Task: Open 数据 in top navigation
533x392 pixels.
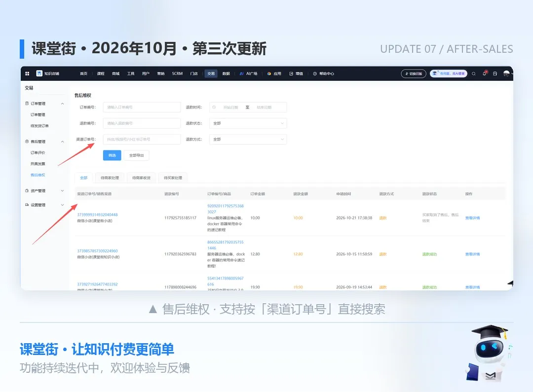Action: (226, 73)
